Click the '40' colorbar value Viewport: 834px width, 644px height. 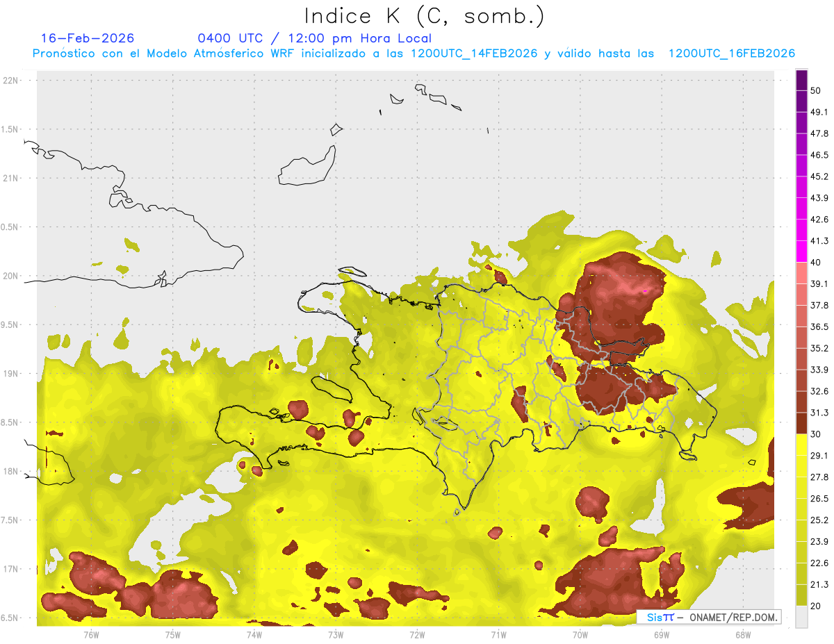(x=816, y=263)
